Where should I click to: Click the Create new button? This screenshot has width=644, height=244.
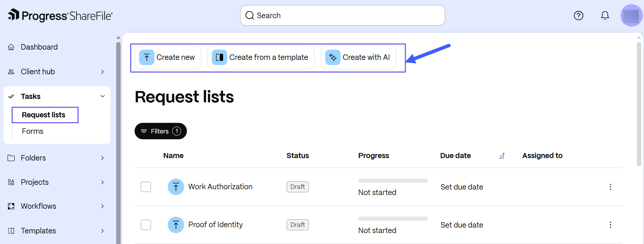click(168, 57)
